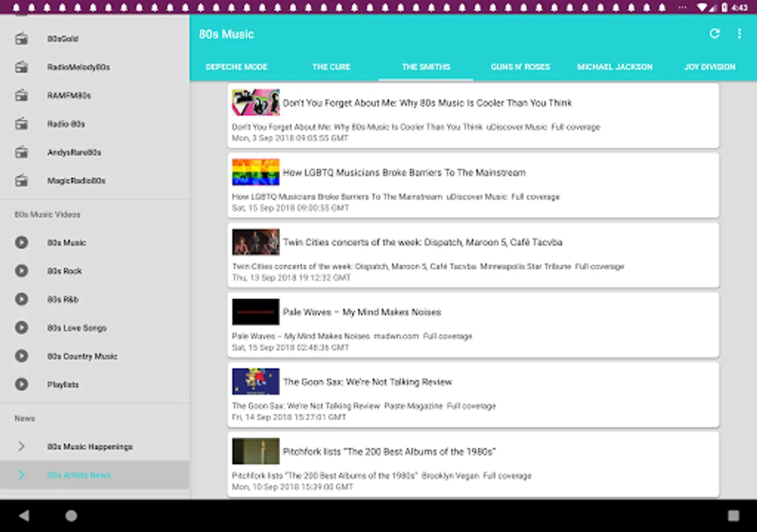
Task: Open 80s Country Music videos
Action: [95, 356]
